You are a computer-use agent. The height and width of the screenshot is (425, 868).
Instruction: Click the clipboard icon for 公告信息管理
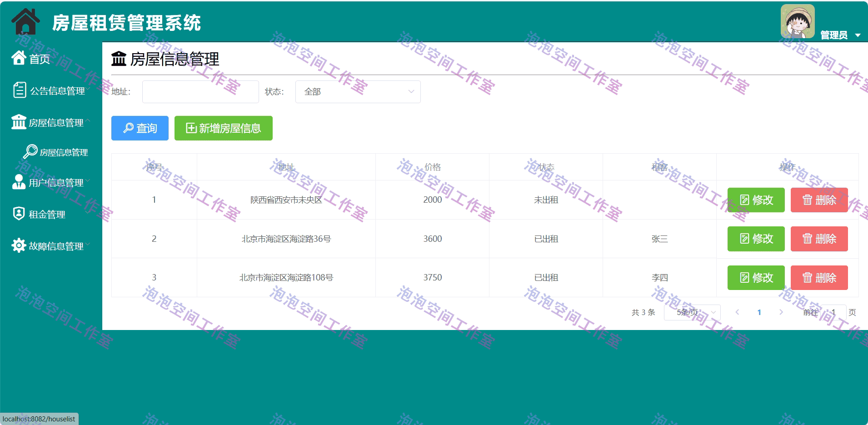point(20,90)
